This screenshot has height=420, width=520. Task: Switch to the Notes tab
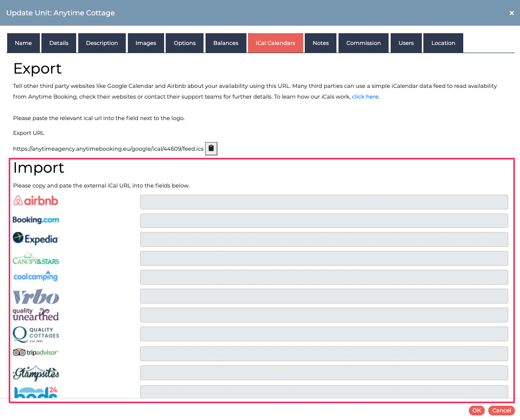(321, 43)
